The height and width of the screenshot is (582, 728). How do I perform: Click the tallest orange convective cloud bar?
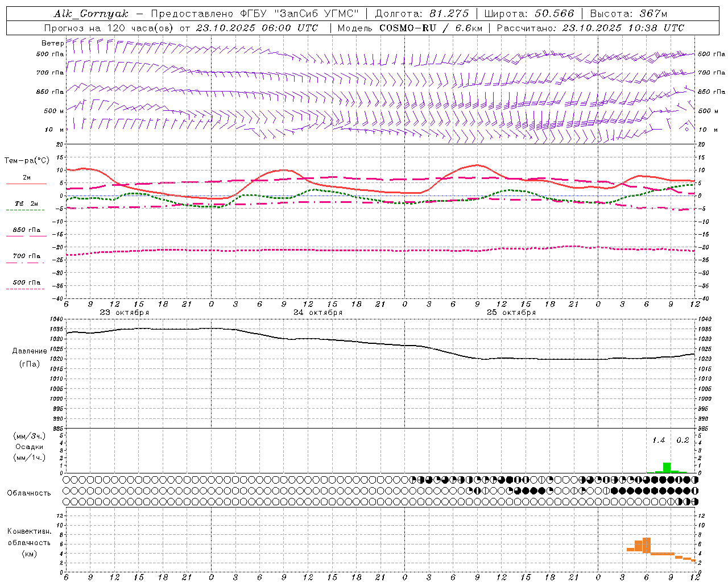coord(646,545)
